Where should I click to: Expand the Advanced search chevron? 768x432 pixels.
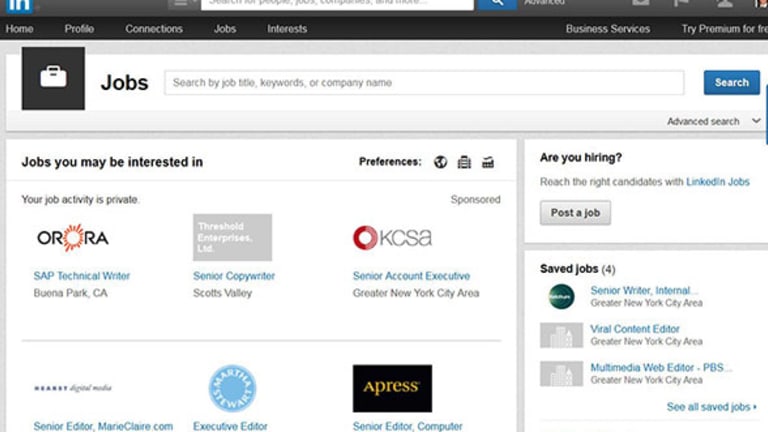[x=756, y=121]
